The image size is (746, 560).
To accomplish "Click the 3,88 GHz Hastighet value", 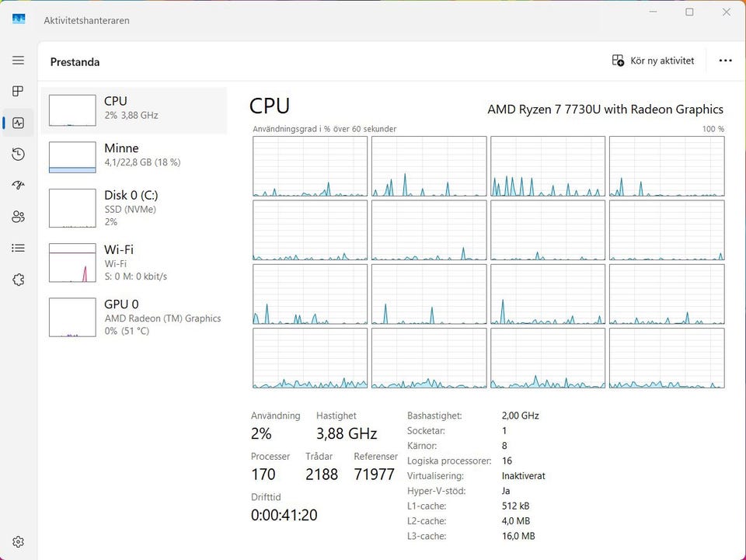I will [x=347, y=433].
